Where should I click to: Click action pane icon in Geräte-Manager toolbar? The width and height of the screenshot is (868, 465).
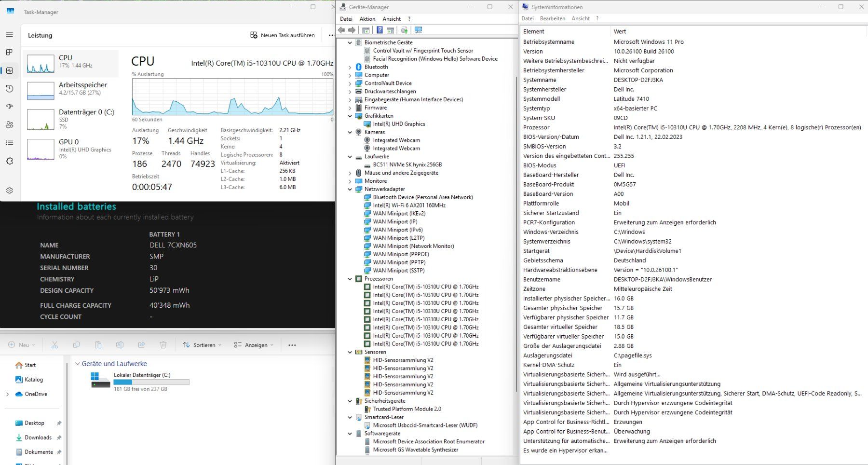(390, 30)
